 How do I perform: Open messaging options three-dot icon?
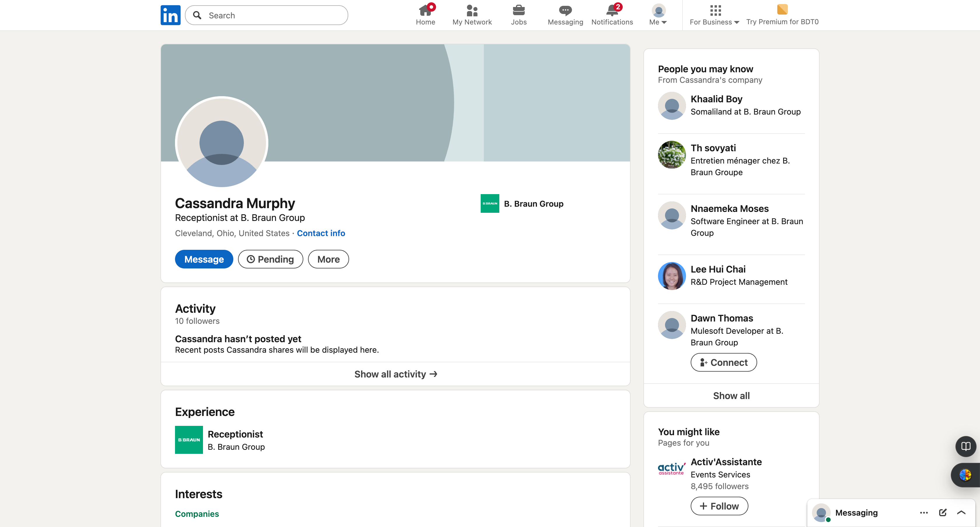coord(924,512)
